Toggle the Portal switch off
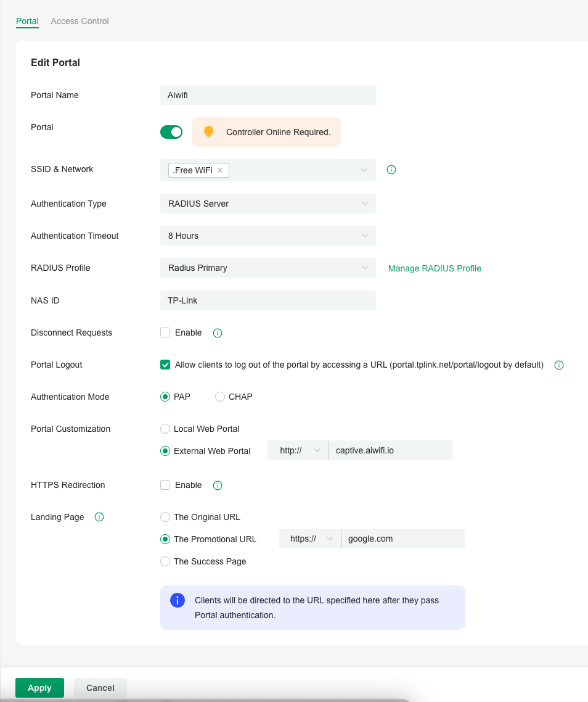 click(x=171, y=132)
